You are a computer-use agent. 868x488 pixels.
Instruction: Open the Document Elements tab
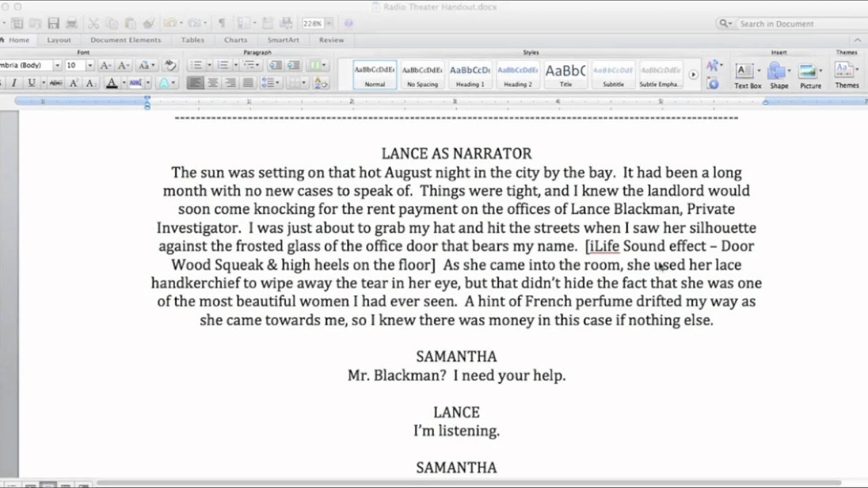point(125,40)
